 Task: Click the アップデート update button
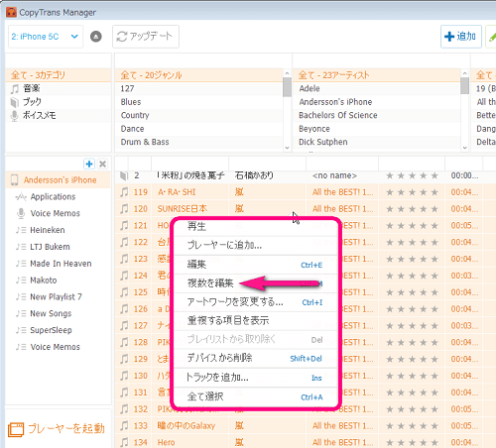click(x=146, y=37)
